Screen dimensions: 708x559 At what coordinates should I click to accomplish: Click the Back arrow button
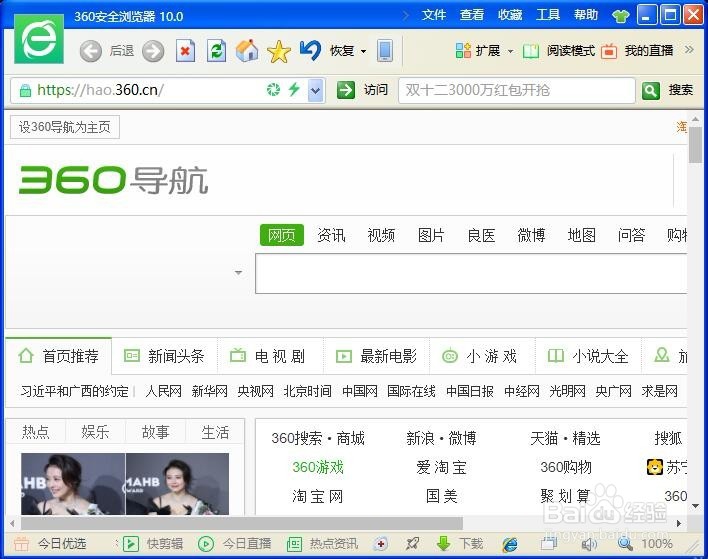point(91,51)
